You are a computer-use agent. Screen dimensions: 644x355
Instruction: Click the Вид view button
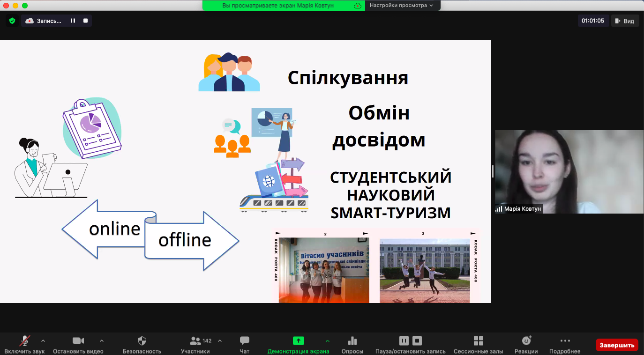pyautogui.click(x=625, y=21)
